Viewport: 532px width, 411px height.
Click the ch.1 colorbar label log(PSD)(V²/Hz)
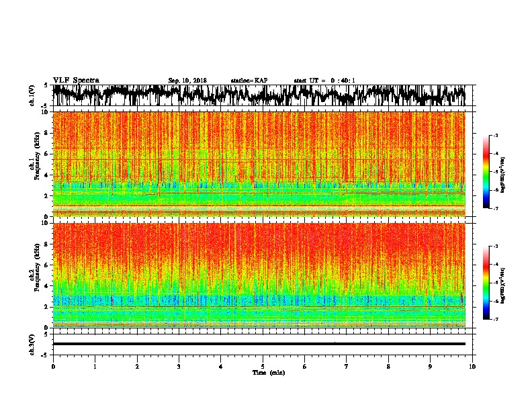pos(503,175)
